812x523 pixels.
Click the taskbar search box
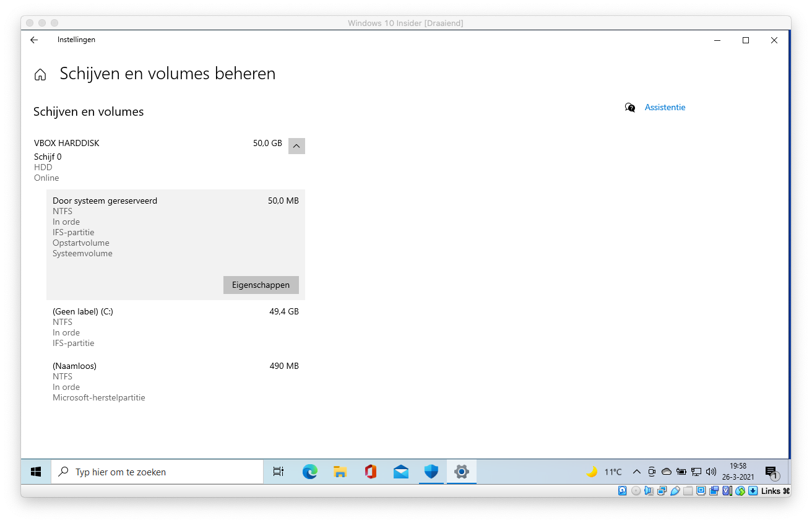pyautogui.click(x=157, y=472)
